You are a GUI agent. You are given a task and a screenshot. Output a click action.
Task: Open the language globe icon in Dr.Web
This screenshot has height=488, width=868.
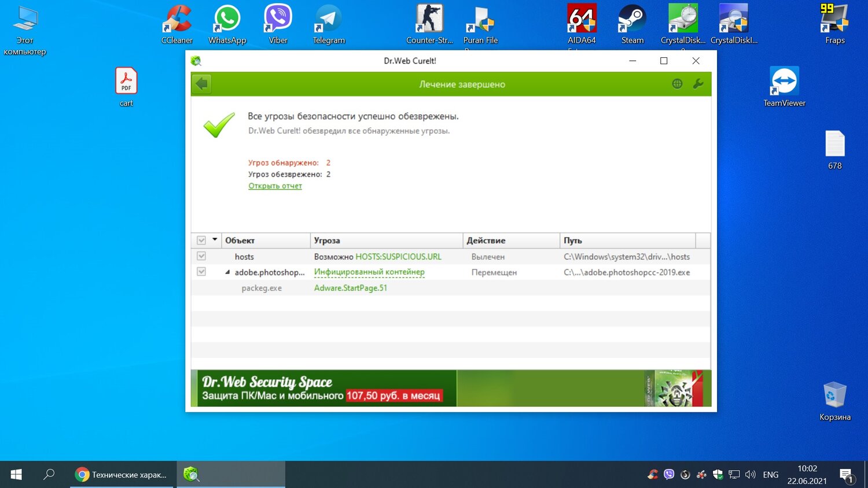677,84
